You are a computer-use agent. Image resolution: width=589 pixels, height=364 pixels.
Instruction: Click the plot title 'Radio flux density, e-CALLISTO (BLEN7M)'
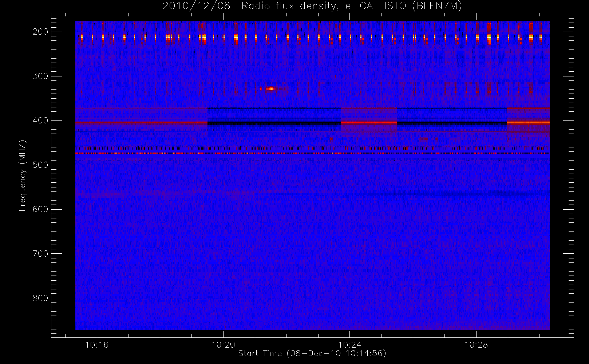(x=352, y=6)
